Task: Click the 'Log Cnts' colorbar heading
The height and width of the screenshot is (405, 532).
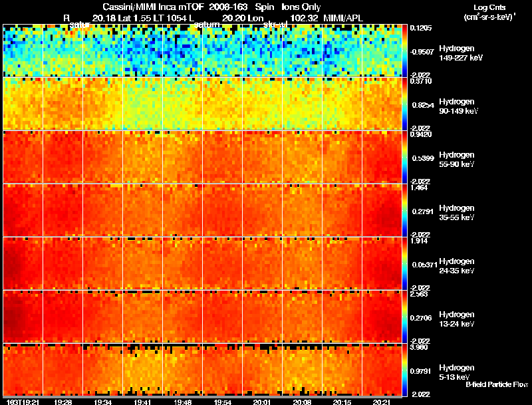Action: tap(489, 7)
